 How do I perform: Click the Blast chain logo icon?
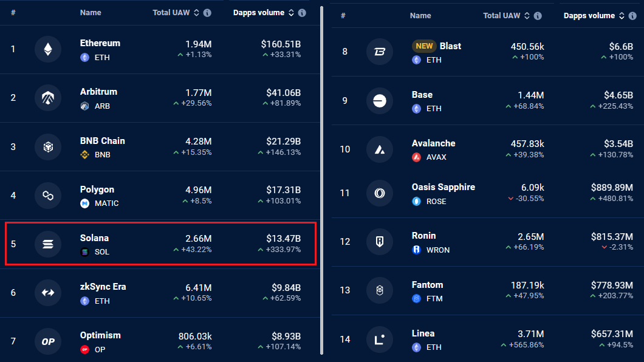[x=380, y=52]
